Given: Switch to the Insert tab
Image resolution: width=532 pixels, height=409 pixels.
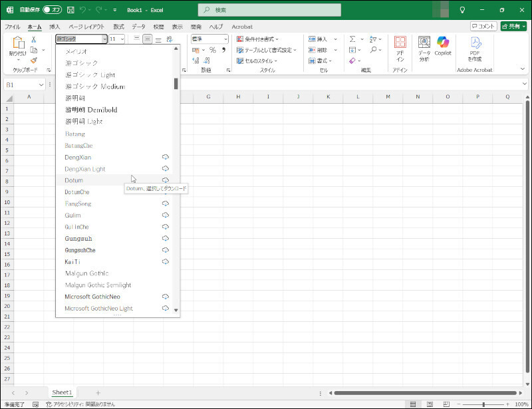Looking at the screenshot, I should (x=55, y=27).
